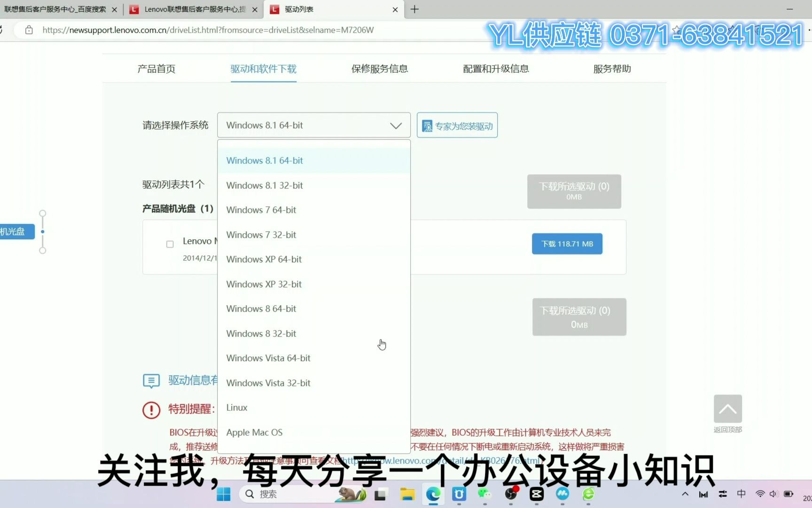Image resolution: width=812 pixels, height=508 pixels.
Task: Open a new browser tab
Action: 414,9
